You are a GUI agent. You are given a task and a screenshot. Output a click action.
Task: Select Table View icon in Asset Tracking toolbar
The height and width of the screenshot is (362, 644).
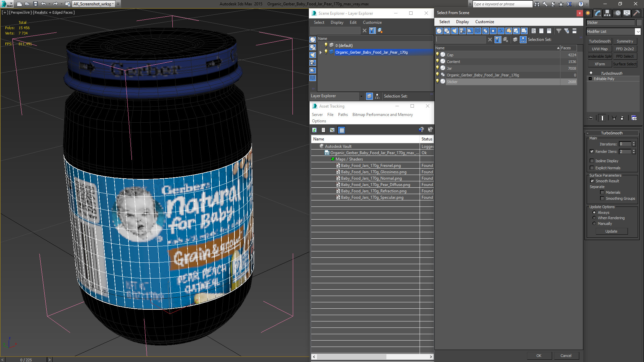341,130
